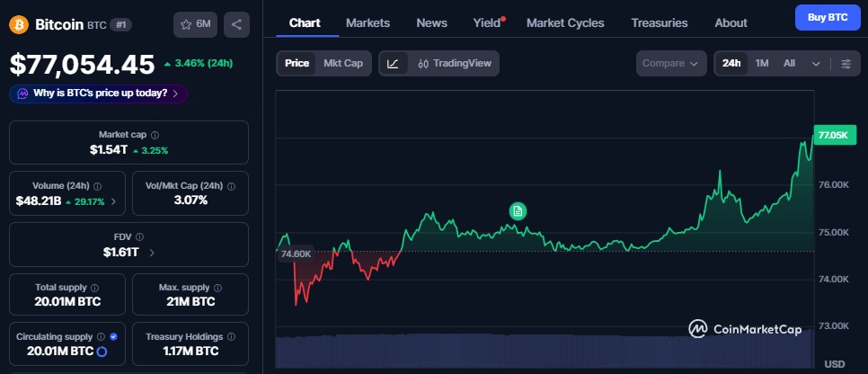Select the 24h time range

(731, 63)
